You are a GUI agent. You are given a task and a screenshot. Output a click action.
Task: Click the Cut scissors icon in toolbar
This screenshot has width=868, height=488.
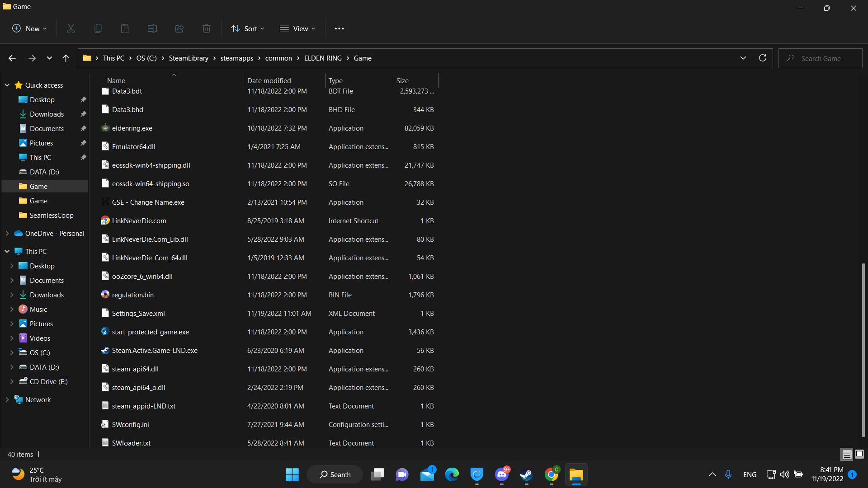click(71, 28)
